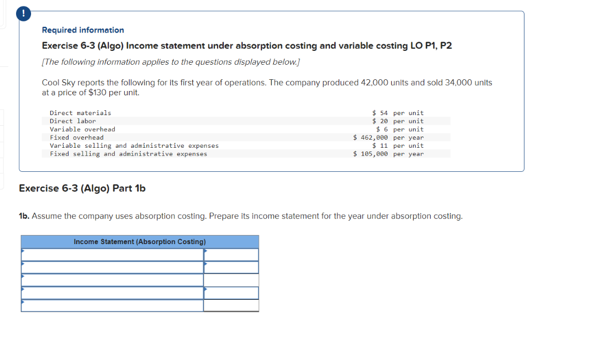Click the triangle marker on the fourth row label
This screenshot has height=364, width=615.
coord(23,288)
